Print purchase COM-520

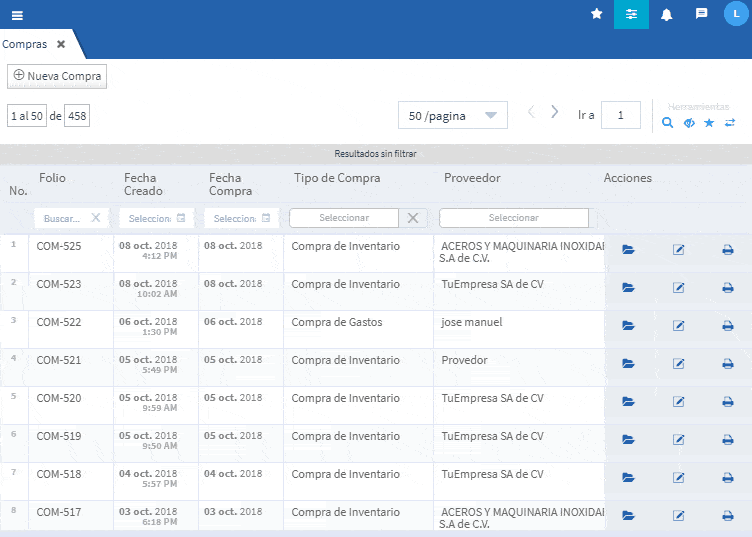[728, 401]
